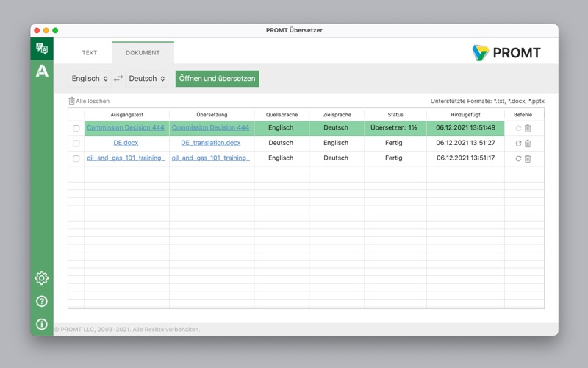
Task: Switch to the TEXT tab
Action: (90, 53)
